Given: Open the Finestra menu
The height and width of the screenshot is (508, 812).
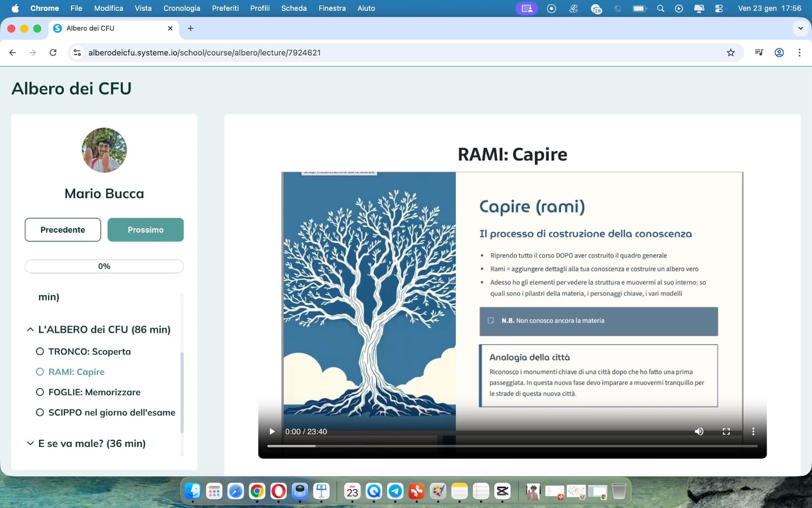Looking at the screenshot, I should [x=332, y=8].
